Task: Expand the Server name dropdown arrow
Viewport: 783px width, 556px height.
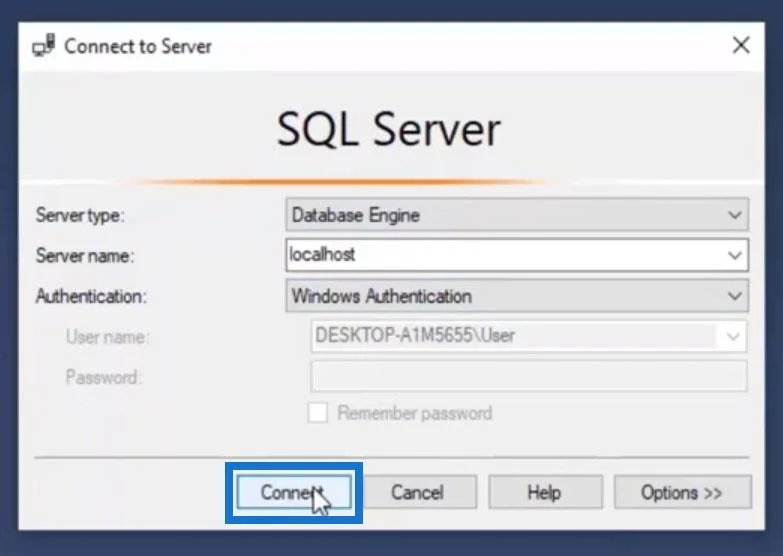Action: coord(735,255)
